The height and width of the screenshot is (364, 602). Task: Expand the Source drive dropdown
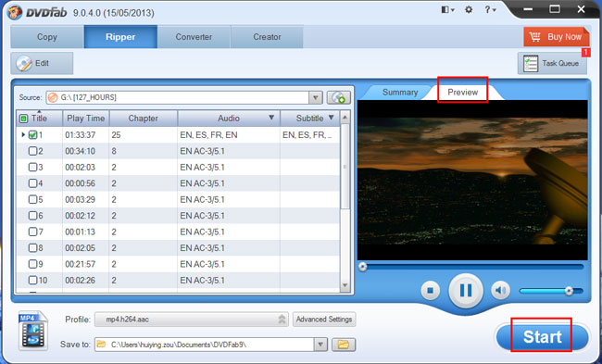(x=316, y=97)
